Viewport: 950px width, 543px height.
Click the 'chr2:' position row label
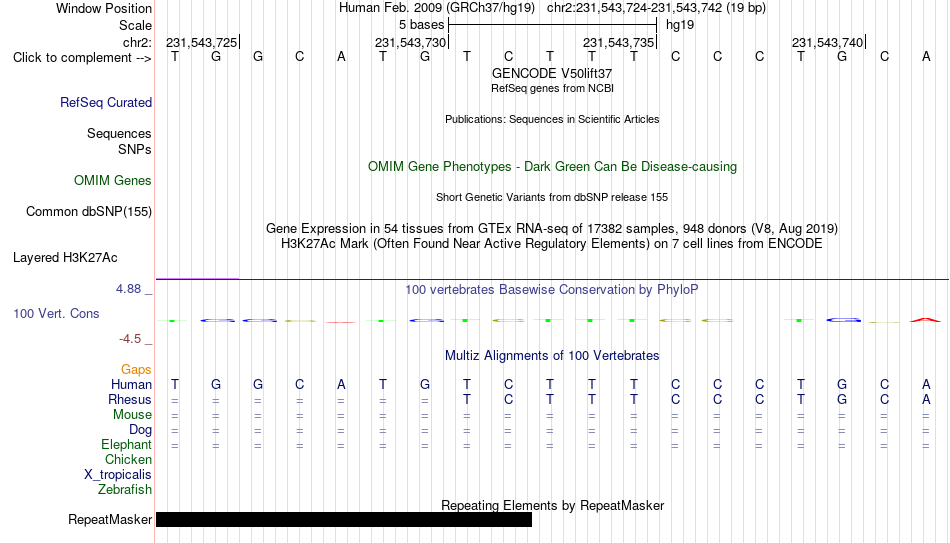pyautogui.click(x=137, y=42)
